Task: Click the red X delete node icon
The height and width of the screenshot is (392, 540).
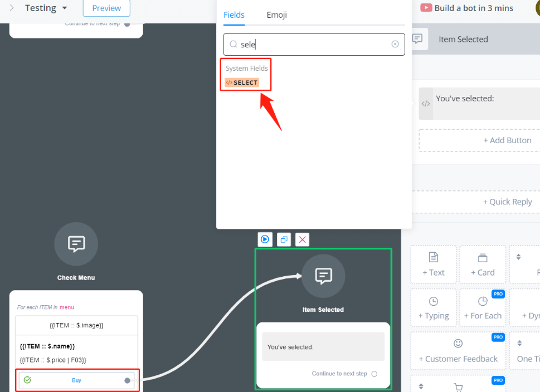Action: tap(302, 239)
